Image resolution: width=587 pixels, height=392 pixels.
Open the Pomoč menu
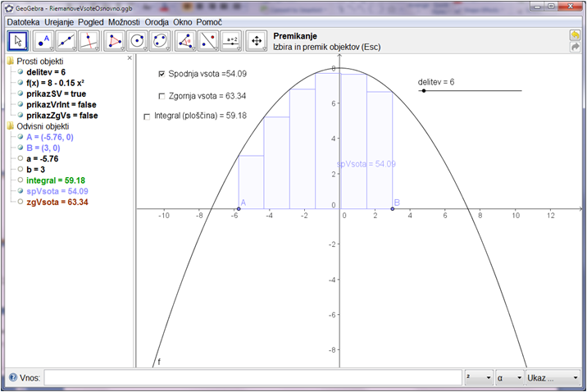(x=209, y=22)
